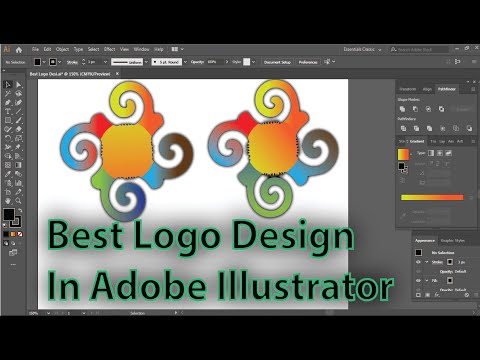Select the Zoom magnifier tool
This screenshot has height=360, width=480.
tap(19, 201)
